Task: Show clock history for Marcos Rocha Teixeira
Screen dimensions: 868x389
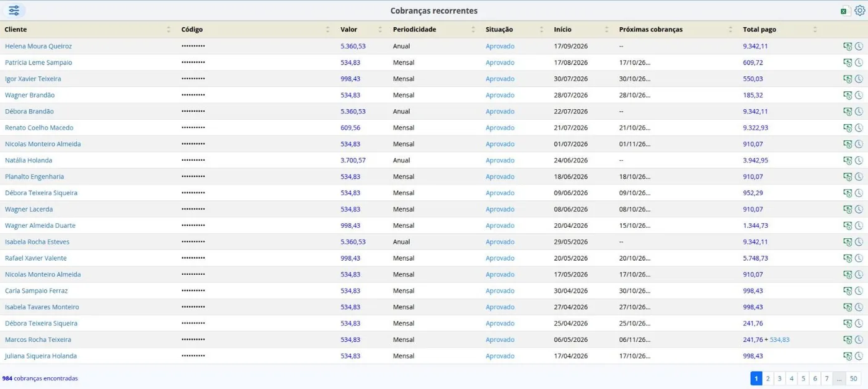Action: (859, 340)
